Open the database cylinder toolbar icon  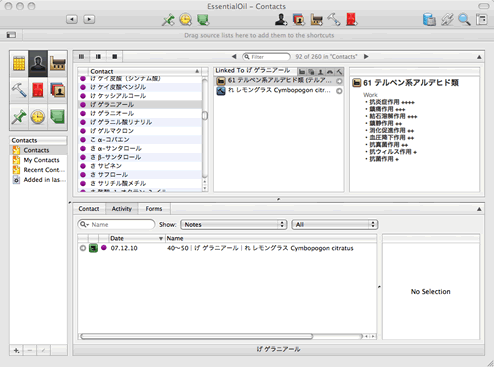pyautogui.click(x=429, y=20)
